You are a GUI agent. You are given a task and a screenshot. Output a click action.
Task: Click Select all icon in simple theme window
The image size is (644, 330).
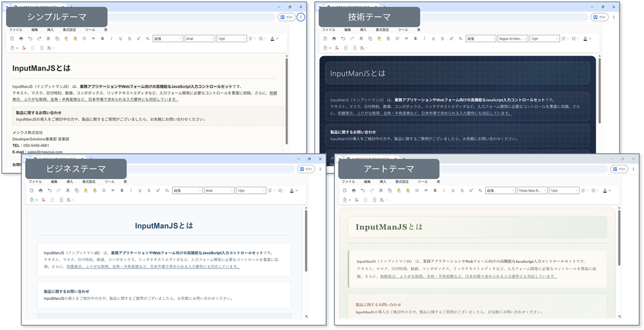84,39
